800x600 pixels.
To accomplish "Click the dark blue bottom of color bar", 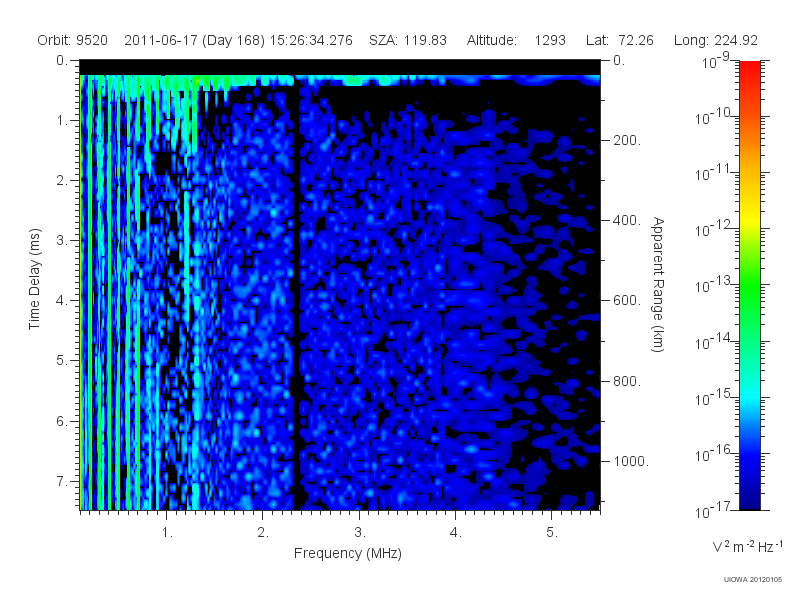I will tap(749, 495).
